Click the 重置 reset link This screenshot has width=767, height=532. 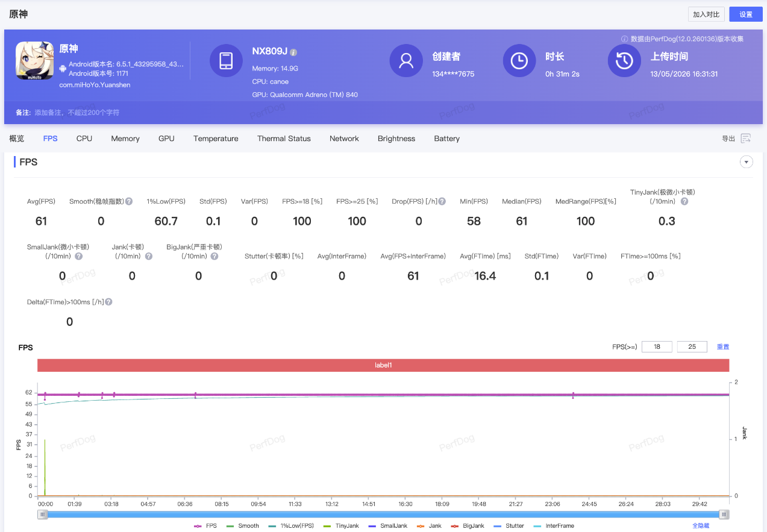click(723, 346)
